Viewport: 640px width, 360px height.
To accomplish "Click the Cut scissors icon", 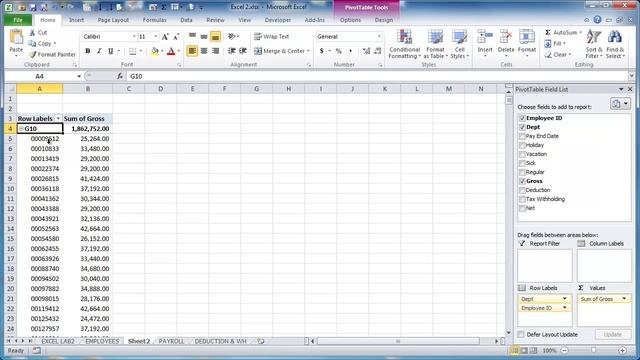I will [x=32, y=33].
